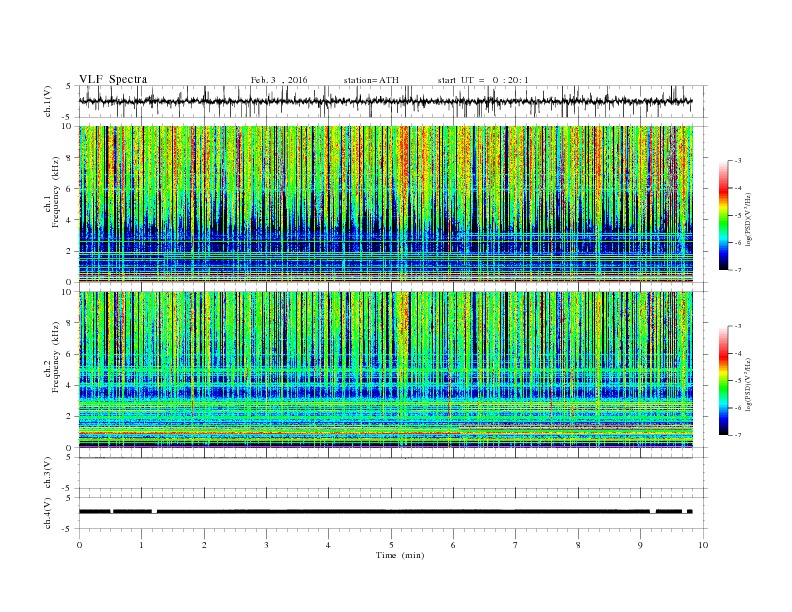
Task: Click the "4" kHz tick of ch.1 spectrogram
Action: (x=70, y=220)
